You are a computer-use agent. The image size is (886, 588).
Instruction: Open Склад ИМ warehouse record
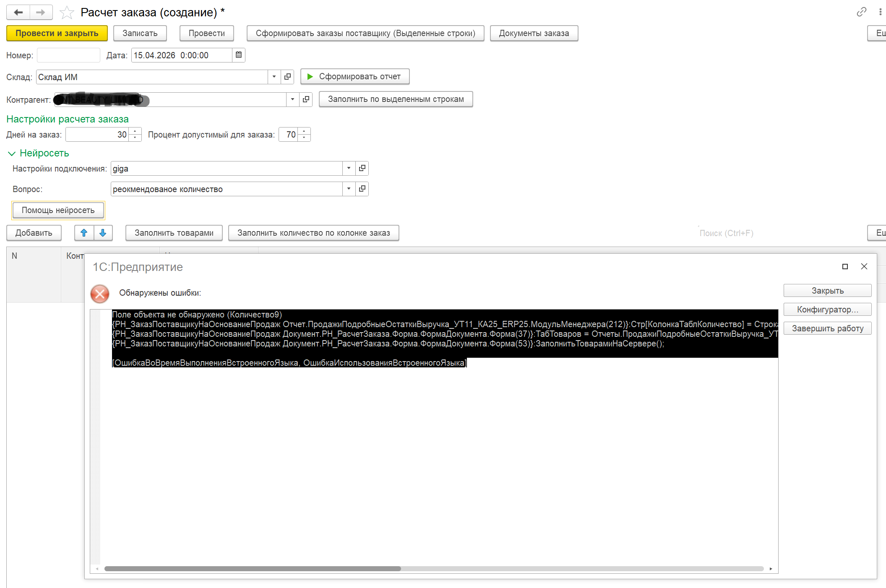pyautogui.click(x=287, y=77)
